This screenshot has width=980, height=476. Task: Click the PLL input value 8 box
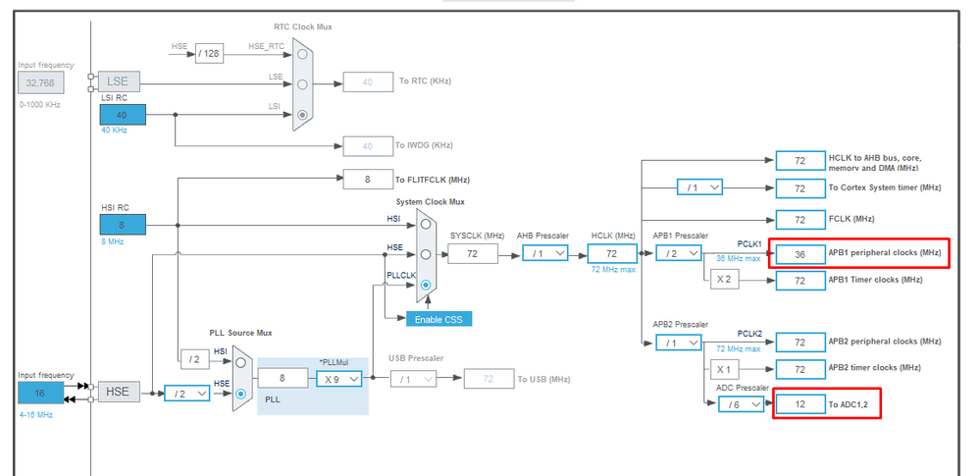point(283,379)
